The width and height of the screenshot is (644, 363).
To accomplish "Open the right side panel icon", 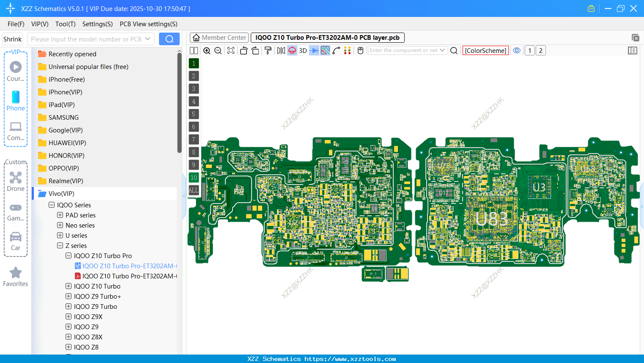I will [633, 50].
